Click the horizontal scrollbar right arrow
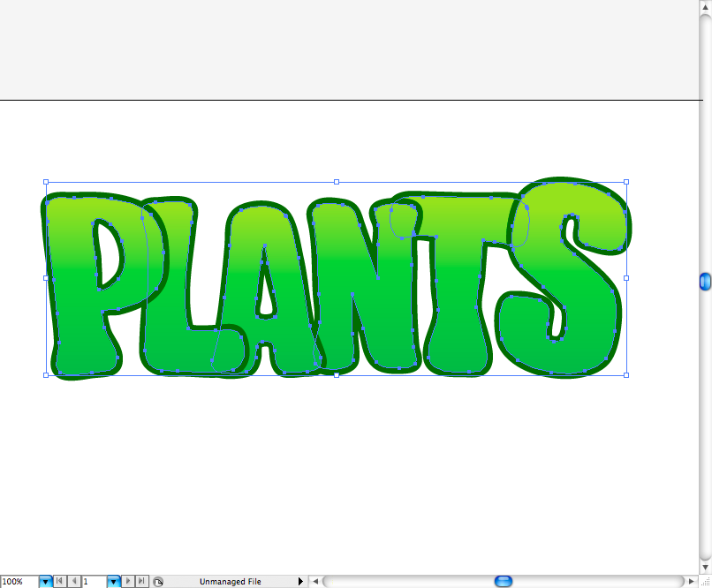Screen dimensions: 712x588 [x=691, y=581]
